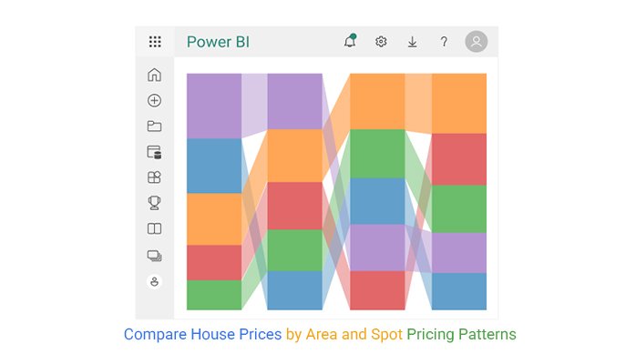Open the data hub icon

point(154,152)
